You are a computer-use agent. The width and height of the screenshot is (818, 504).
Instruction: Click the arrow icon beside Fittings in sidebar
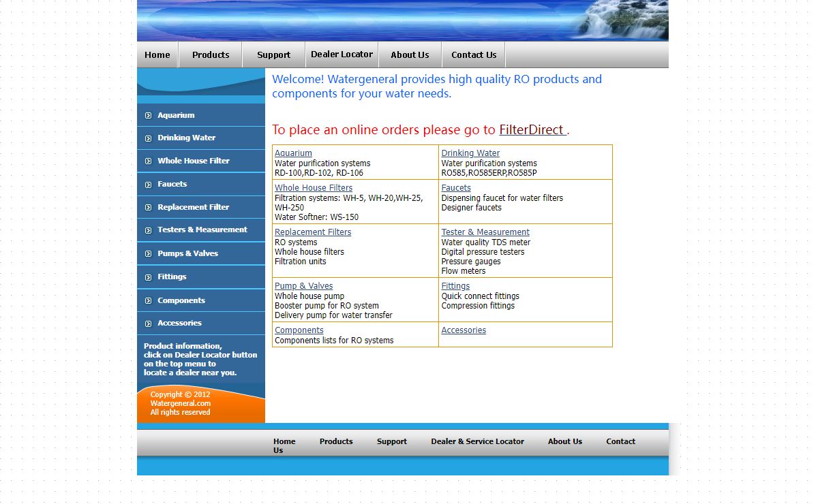[148, 277]
